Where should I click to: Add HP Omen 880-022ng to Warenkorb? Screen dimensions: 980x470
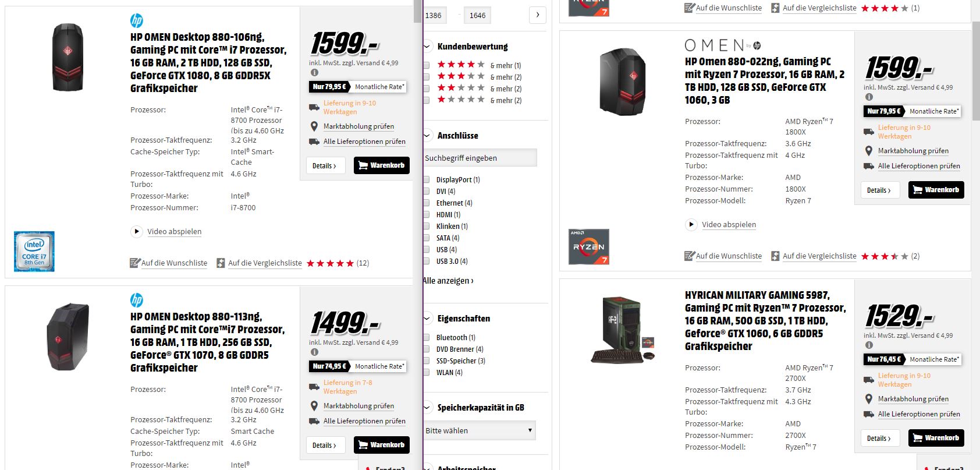[936, 190]
